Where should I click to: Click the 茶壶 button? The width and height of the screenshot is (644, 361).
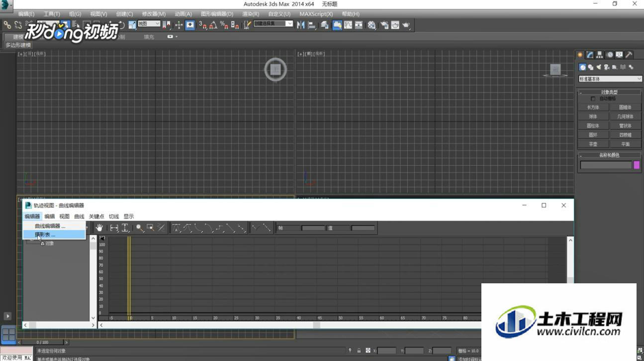(x=593, y=144)
